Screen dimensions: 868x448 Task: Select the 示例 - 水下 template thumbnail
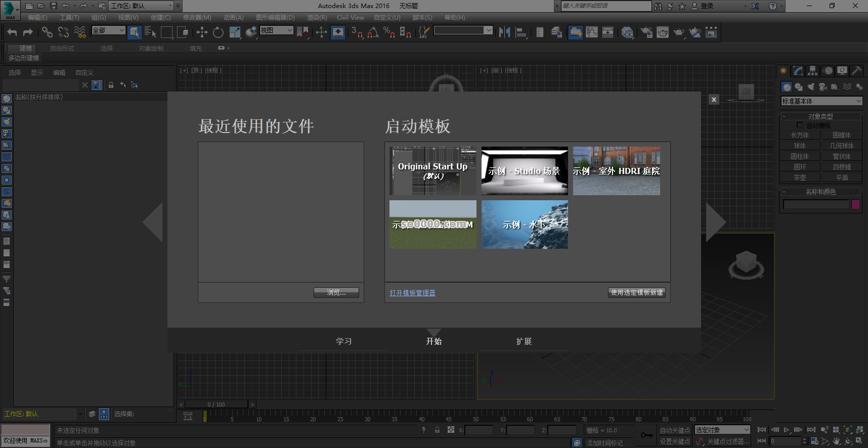tap(525, 225)
